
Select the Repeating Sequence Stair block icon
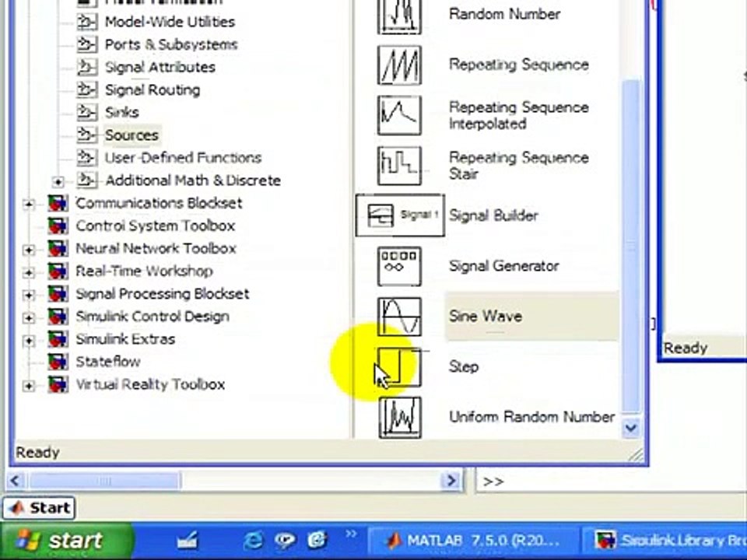[x=399, y=166]
